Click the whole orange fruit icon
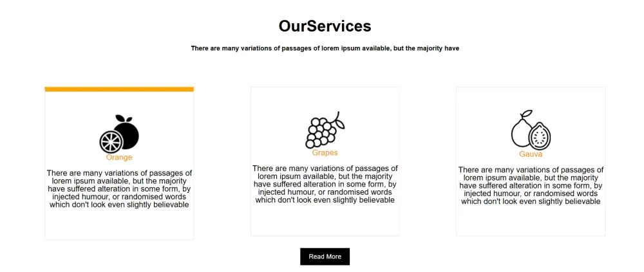This screenshot has height=272, width=644. tap(129, 134)
